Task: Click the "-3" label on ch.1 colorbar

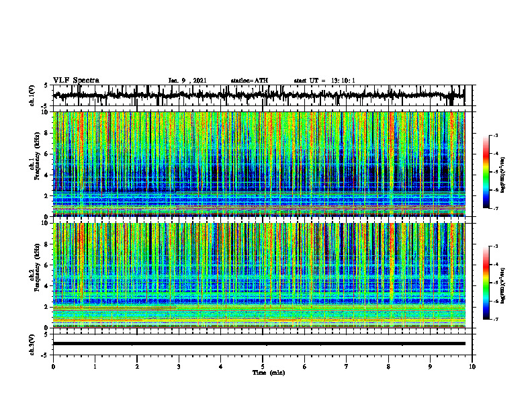Action: pos(496,136)
